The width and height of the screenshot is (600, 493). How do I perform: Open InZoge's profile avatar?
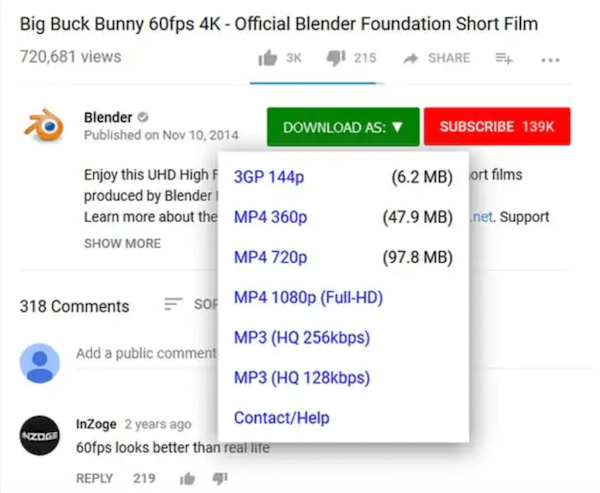coord(40,435)
